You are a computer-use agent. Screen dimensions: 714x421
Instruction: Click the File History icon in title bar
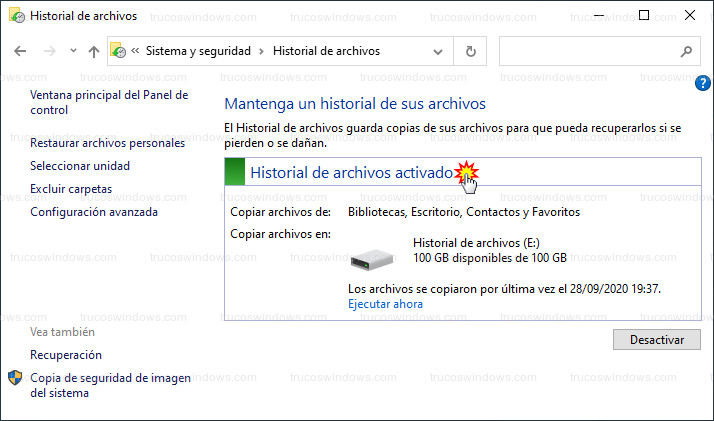click(16, 16)
